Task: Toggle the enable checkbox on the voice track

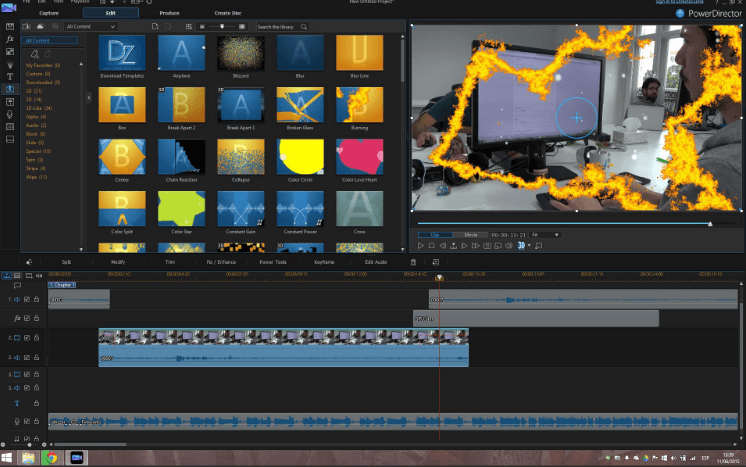Action: 27,421
